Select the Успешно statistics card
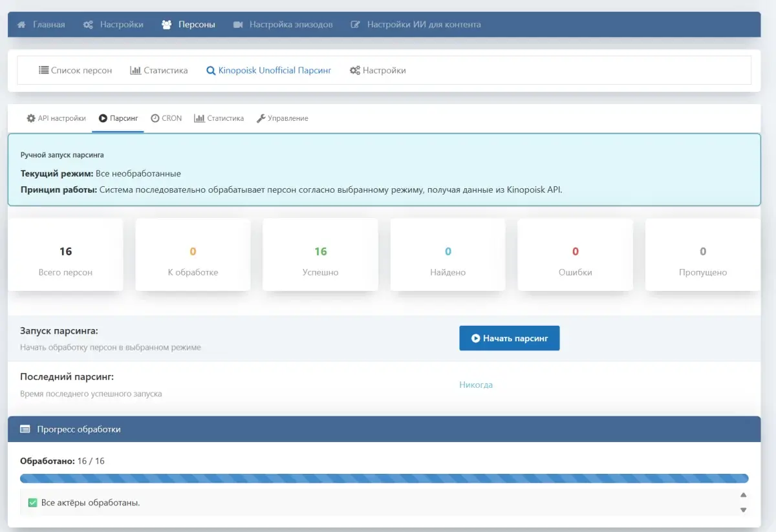776x532 pixels. pos(320,255)
